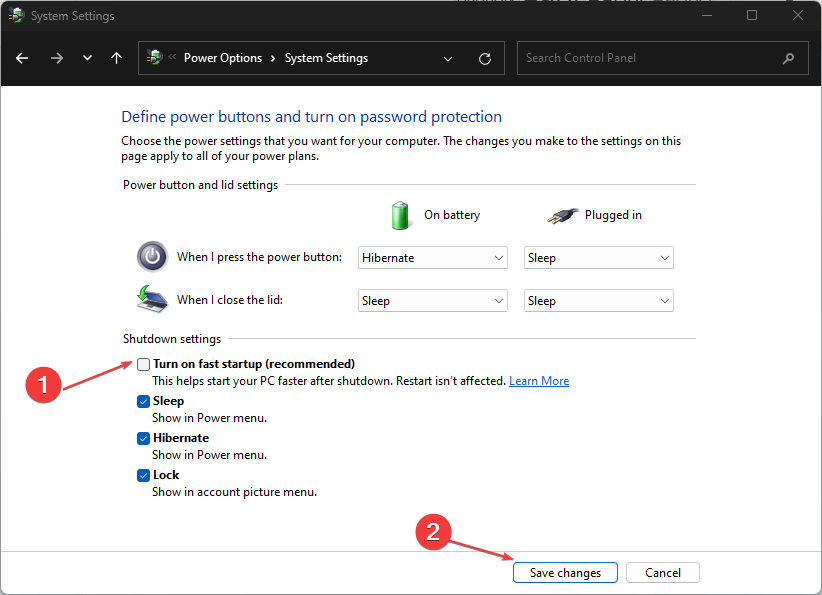The height and width of the screenshot is (595, 822).
Task: Uncheck the Sleep checkbox
Action: (x=144, y=401)
